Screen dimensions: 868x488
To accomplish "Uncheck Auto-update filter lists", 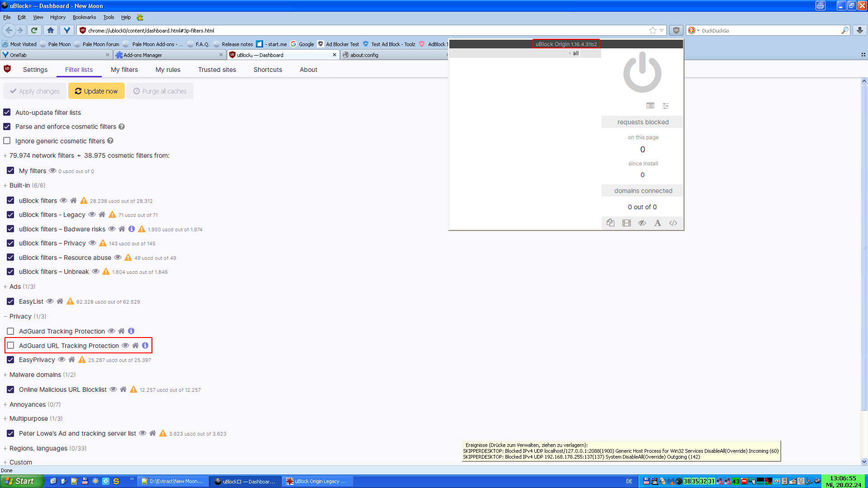I will [7, 112].
